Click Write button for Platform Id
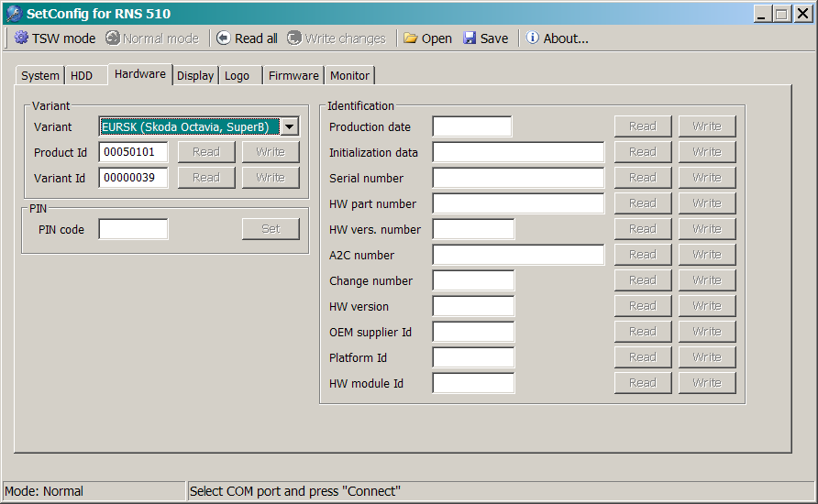This screenshot has height=504, width=818. point(707,357)
